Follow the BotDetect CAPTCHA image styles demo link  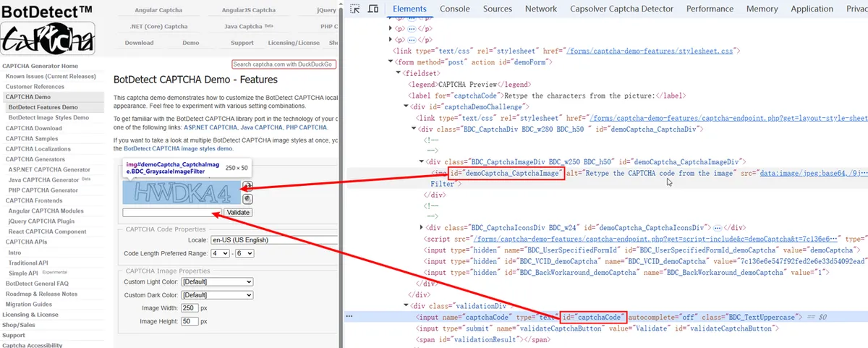point(178,148)
